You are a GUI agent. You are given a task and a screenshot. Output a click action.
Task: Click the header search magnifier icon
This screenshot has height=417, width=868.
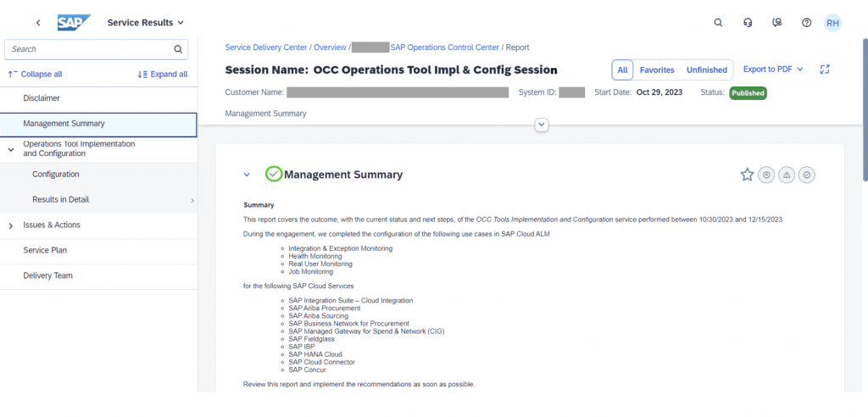tap(718, 23)
